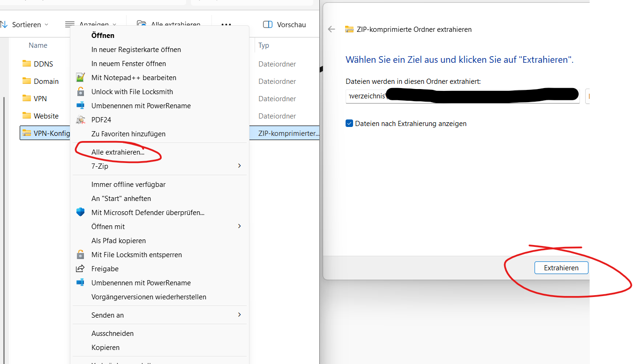Click the Vorschau pane icon
Screen dimensions: 633x364
tap(268, 24)
